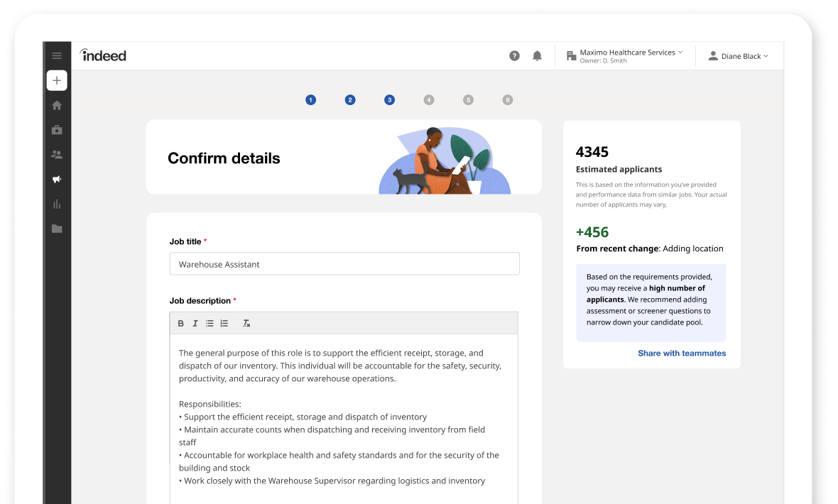Open the hamburger menu in sidebar
The height and width of the screenshot is (504, 838).
[57, 55]
